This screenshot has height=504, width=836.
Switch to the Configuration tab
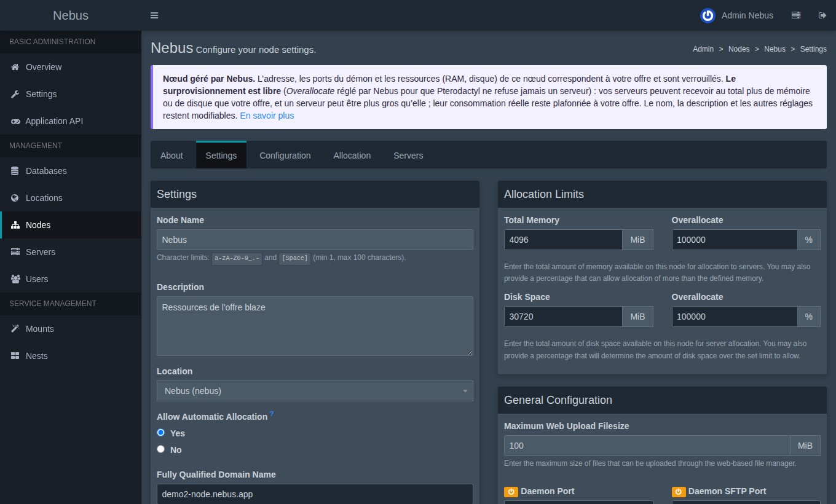pyautogui.click(x=285, y=156)
